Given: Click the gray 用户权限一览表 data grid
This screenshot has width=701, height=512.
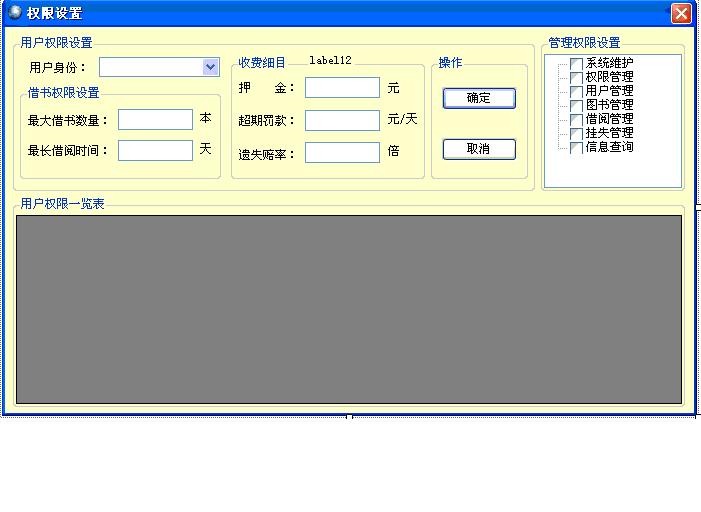Looking at the screenshot, I should [x=349, y=309].
